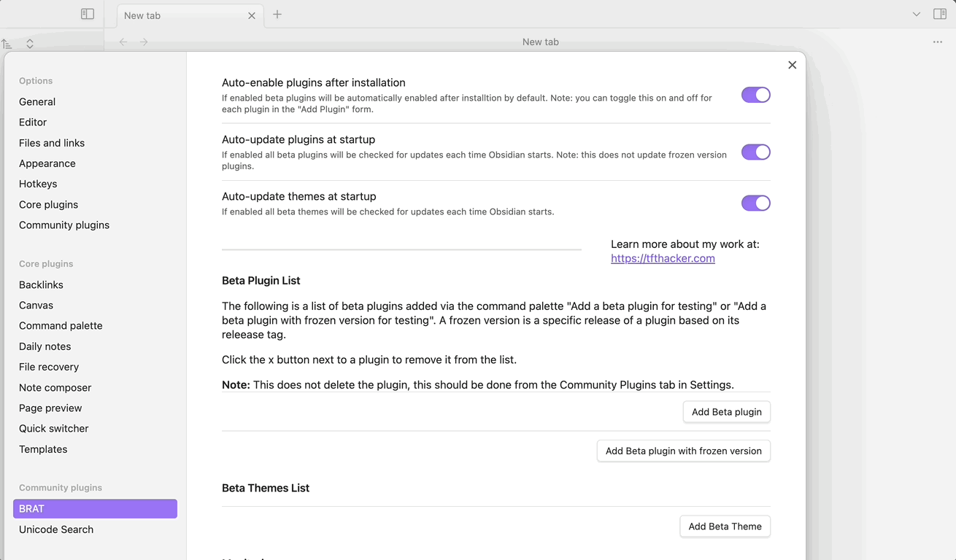Close the New tab tab
The image size is (956, 560).
click(252, 15)
